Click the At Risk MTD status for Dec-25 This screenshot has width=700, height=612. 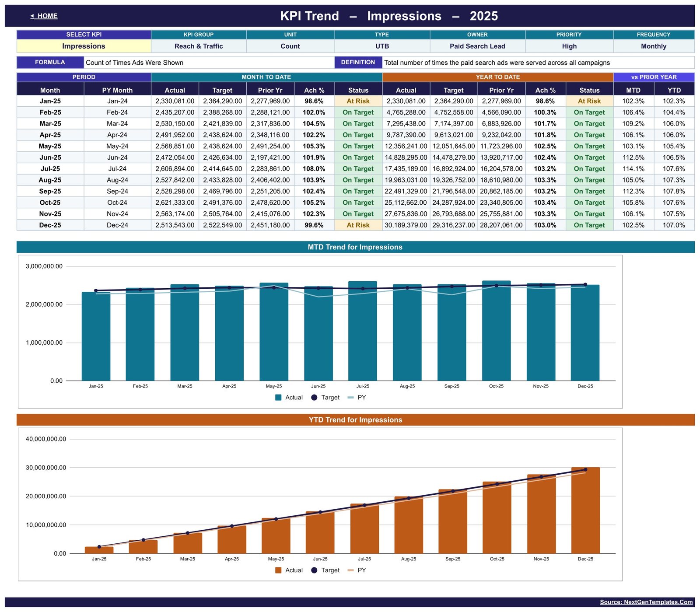tap(358, 225)
